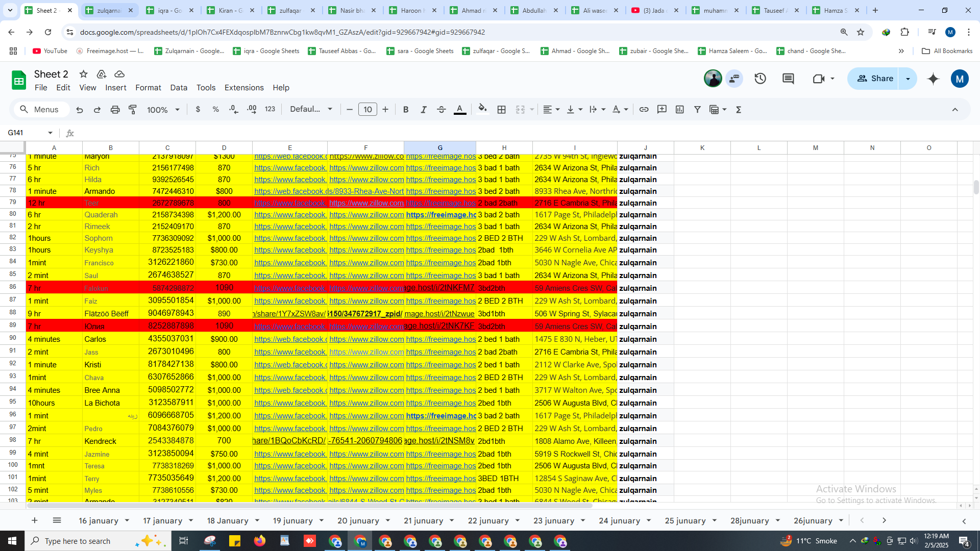Image resolution: width=980 pixels, height=551 pixels.
Task: Switch to the 23 junuary sheet tab
Action: 554,520
